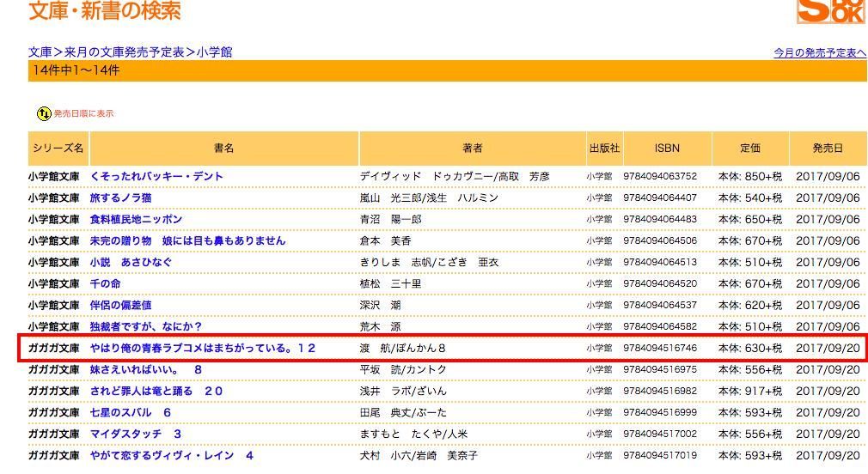The height and width of the screenshot is (474, 868).
Task: Open やがて恋するヴィヴィ・レイン 4
Action: tap(172, 456)
